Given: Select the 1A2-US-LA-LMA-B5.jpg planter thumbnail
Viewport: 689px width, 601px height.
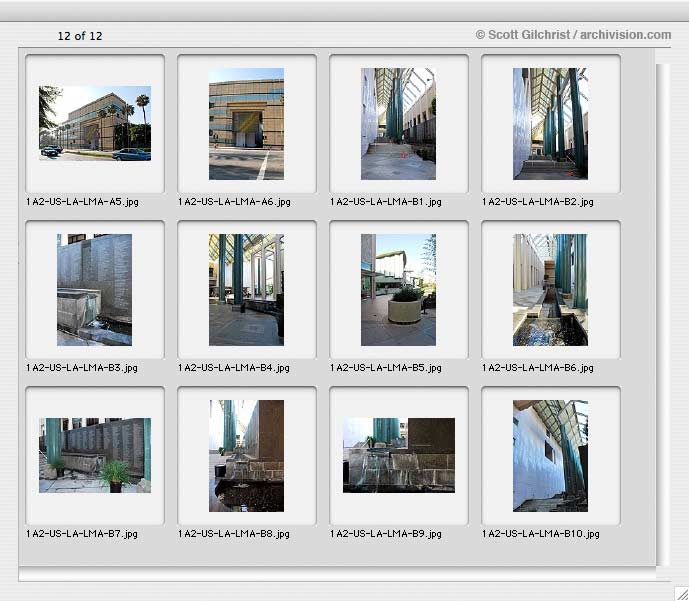Looking at the screenshot, I should (399, 290).
